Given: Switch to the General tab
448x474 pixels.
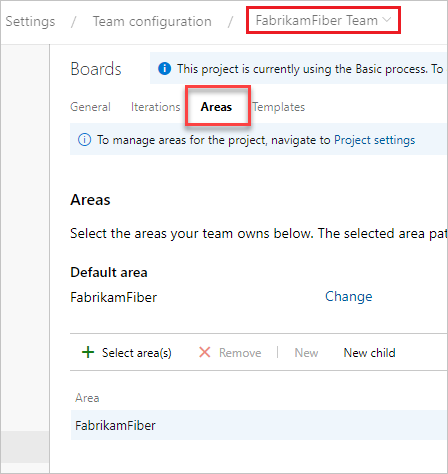Looking at the screenshot, I should (x=90, y=107).
